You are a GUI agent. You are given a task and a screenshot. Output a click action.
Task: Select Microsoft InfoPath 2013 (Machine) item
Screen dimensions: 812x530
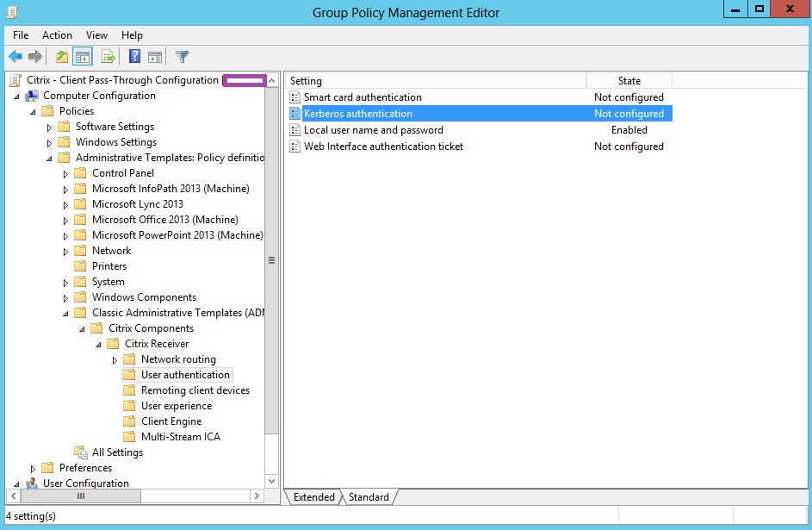click(x=170, y=189)
